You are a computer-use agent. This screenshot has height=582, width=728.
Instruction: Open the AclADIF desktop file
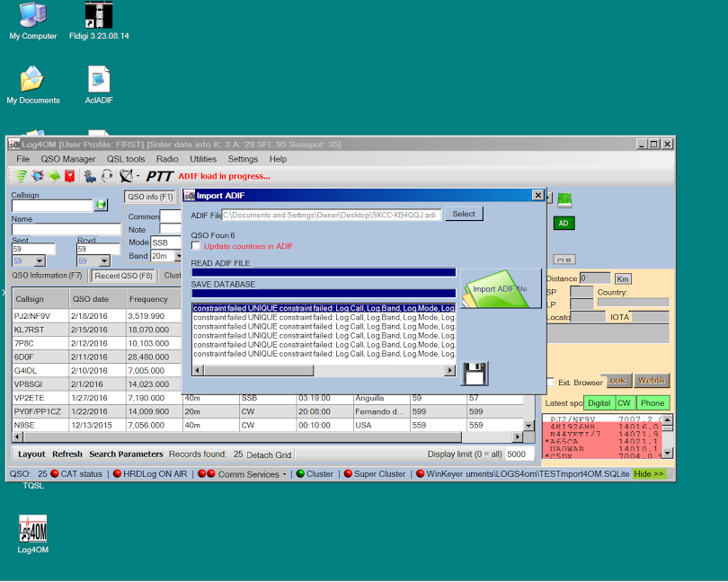pos(99,85)
